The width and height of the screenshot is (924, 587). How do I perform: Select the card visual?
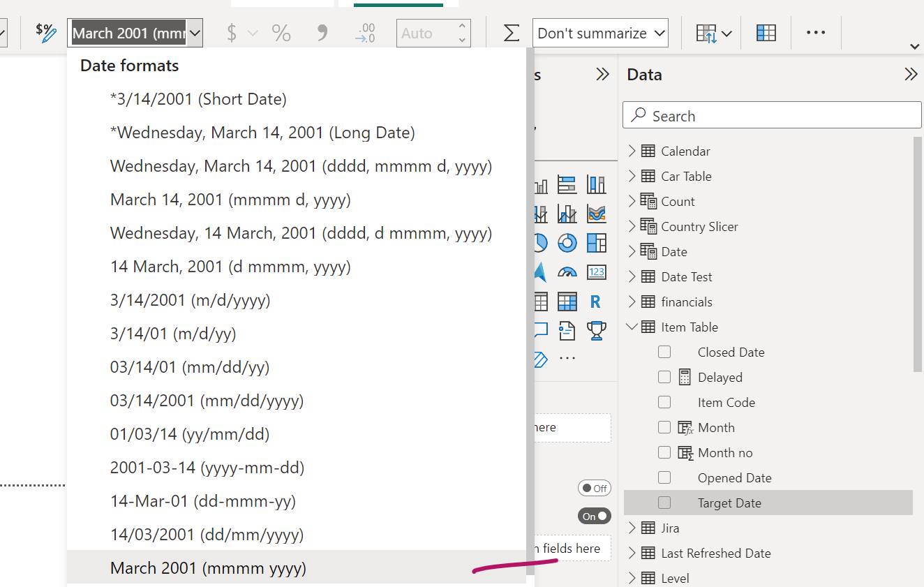coord(596,272)
